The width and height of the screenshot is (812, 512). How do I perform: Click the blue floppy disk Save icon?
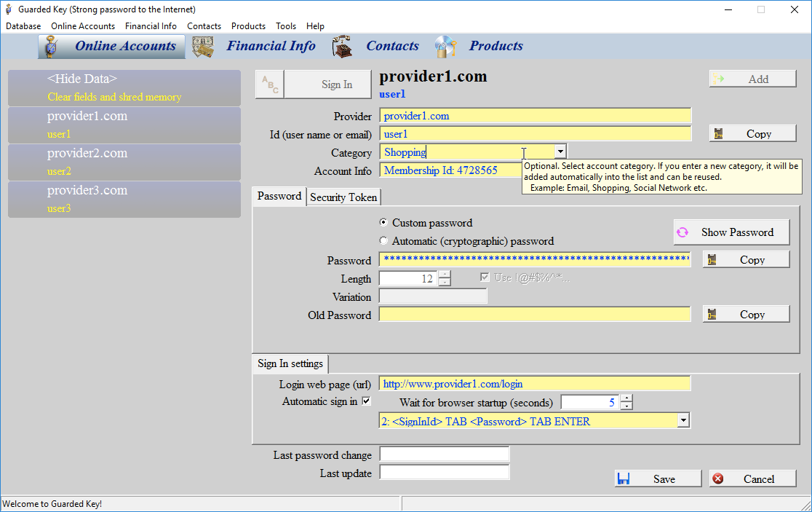coord(624,478)
